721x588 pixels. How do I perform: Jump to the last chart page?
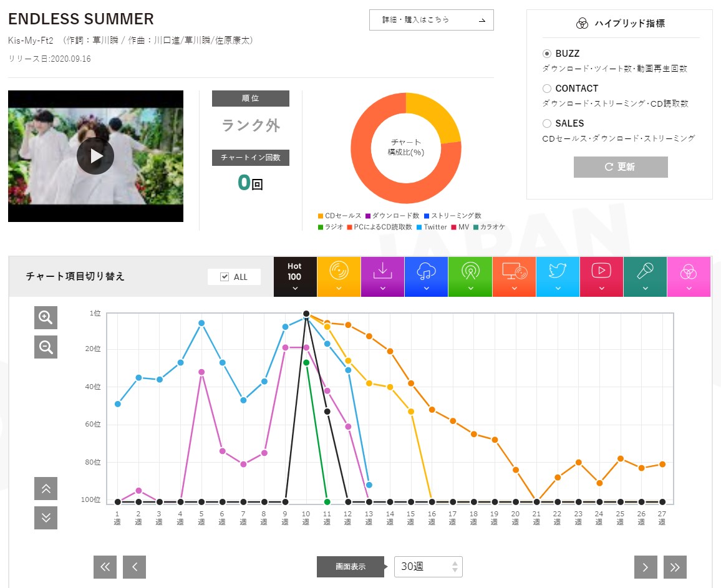675,567
